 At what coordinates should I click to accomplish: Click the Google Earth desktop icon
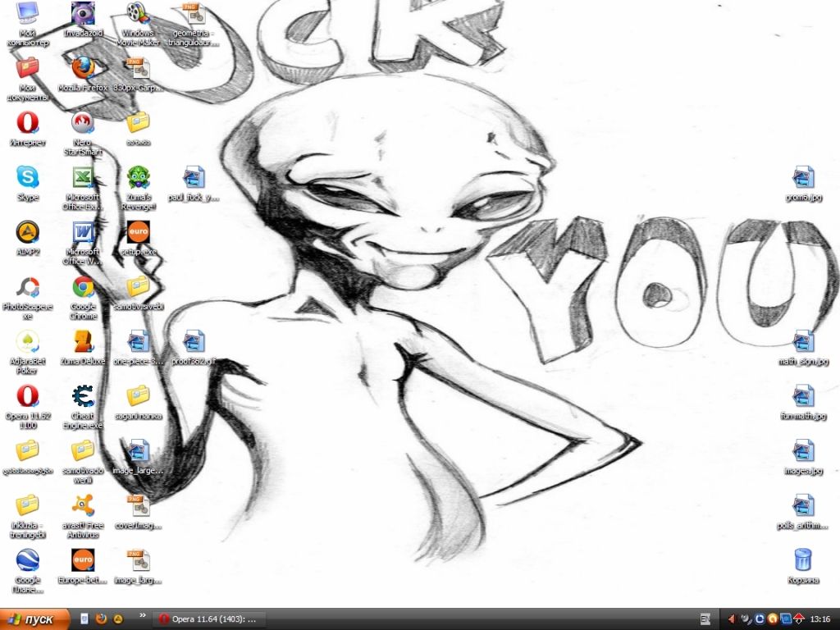tap(27, 561)
